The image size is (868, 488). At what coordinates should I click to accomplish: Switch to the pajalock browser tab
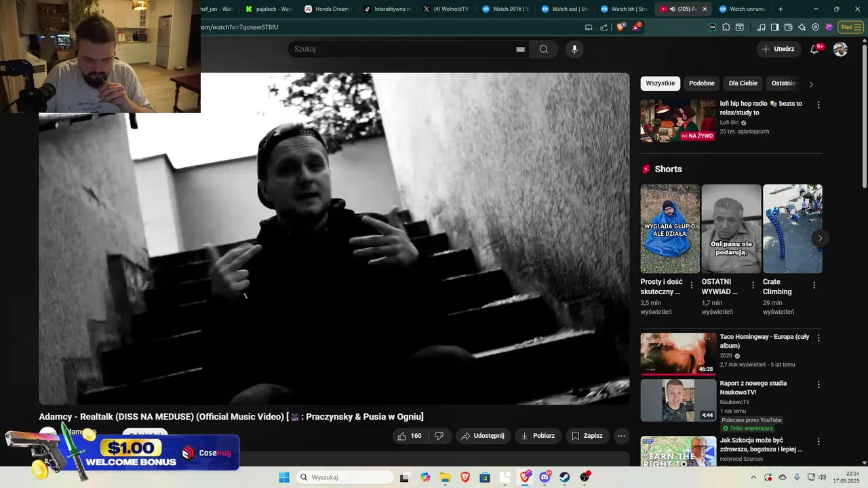pyautogui.click(x=269, y=9)
